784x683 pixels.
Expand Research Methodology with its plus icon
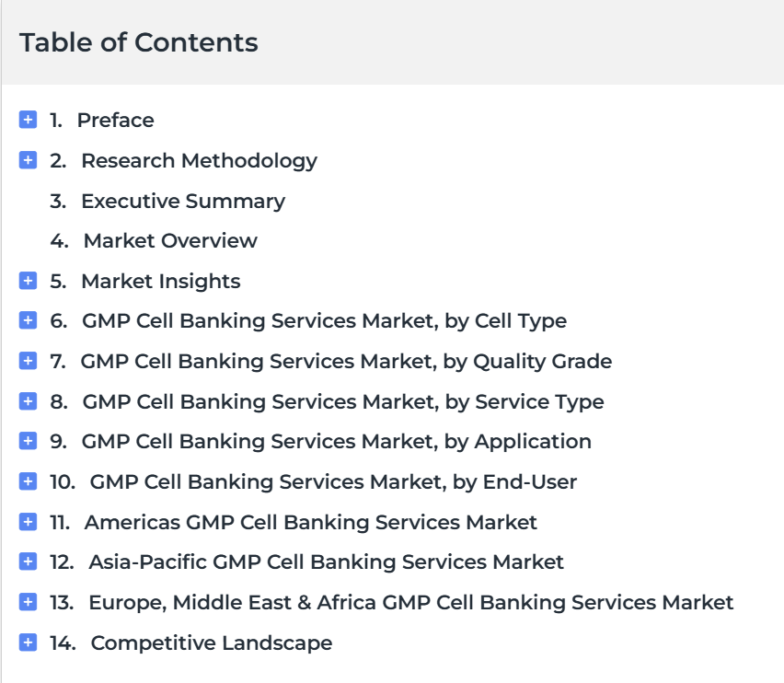[28, 160]
